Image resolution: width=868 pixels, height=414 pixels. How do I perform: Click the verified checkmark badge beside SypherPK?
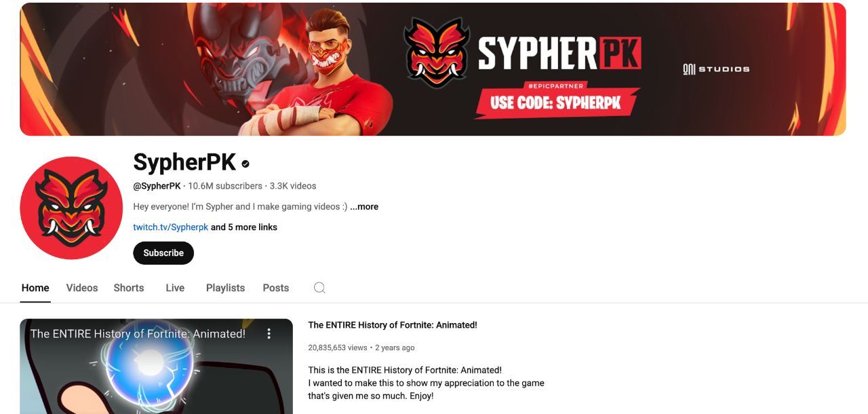coord(245,164)
